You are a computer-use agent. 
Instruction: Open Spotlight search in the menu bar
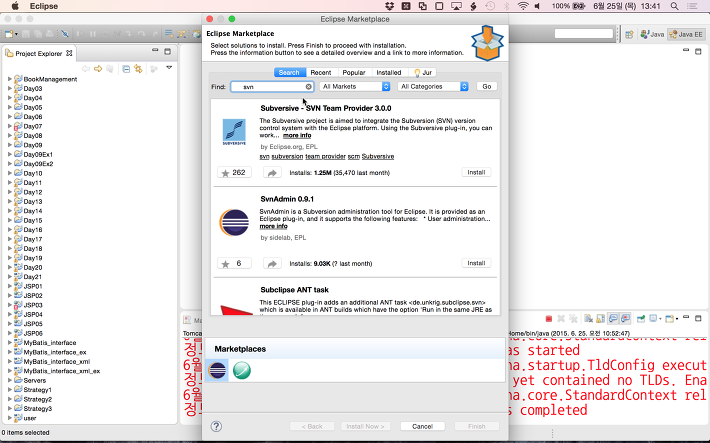[674, 6]
